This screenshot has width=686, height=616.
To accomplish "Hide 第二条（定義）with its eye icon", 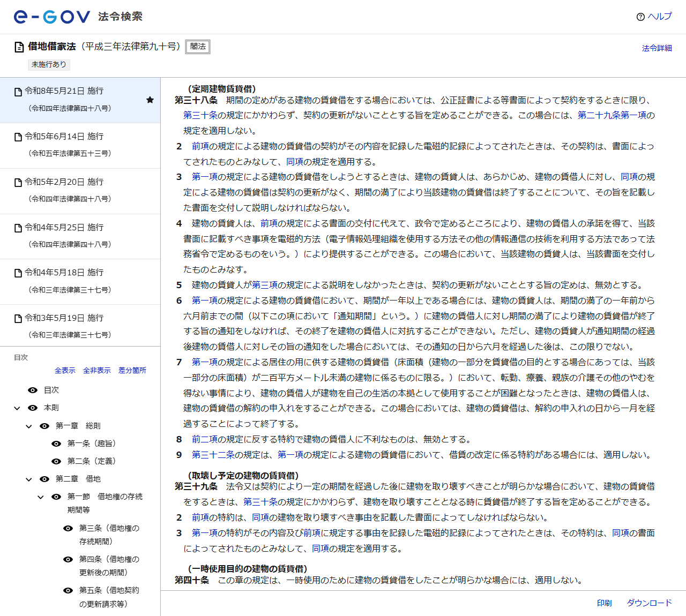I will tap(56, 461).
